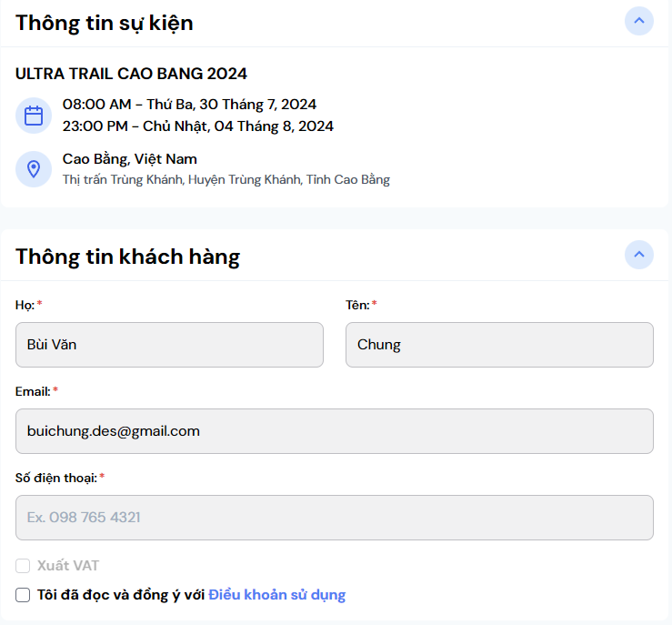
Task: Focus the Email input field
Action: click(x=334, y=431)
